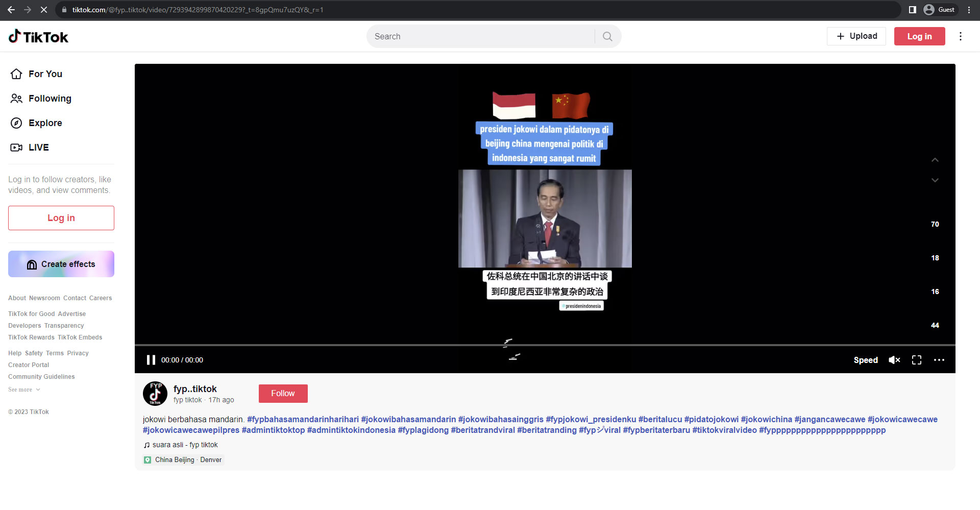The width and height of the screenshot is (980, 510).
Task: Open video player more options
Action: pyautogui.click(x=939, y=360)
